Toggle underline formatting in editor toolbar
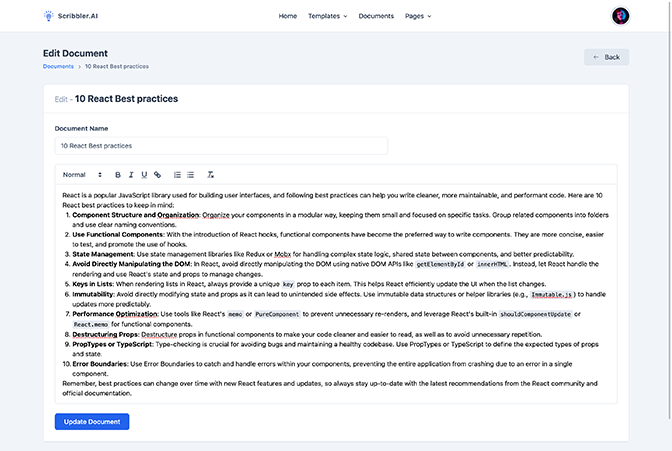Image resolution: width=672 pixels, height=451 pixels. click(x=144, y=175)
